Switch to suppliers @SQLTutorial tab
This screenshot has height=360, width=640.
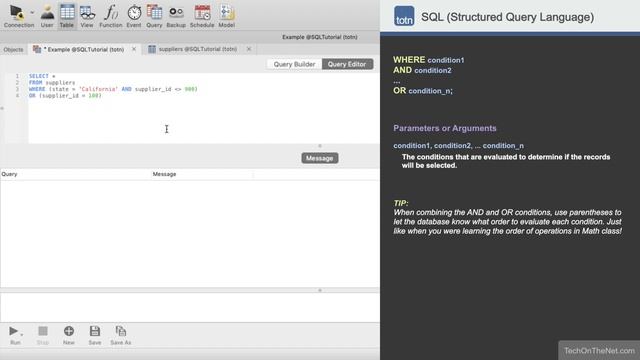coord(198,49)
